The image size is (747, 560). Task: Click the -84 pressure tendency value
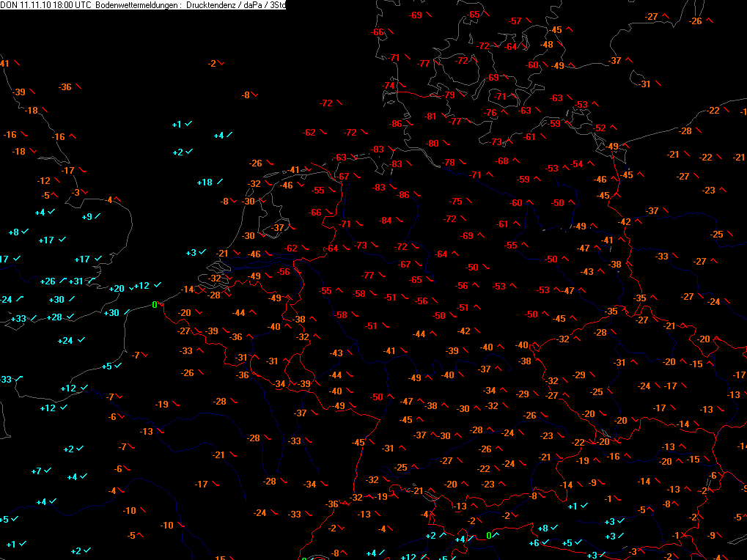click(x=385, y=221)
